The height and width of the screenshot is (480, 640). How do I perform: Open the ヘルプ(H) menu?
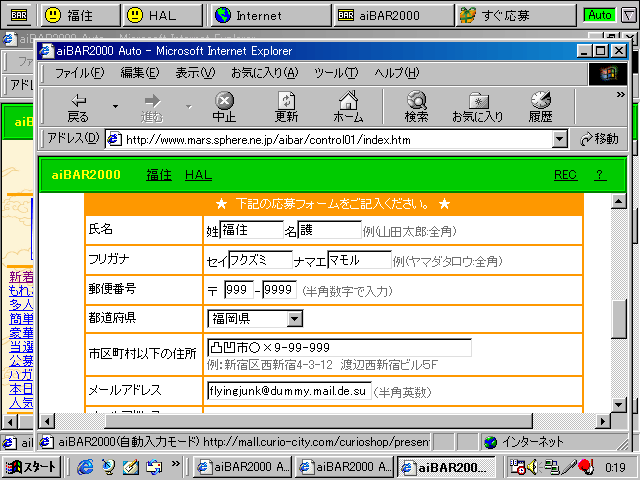[x=397, y=73]
